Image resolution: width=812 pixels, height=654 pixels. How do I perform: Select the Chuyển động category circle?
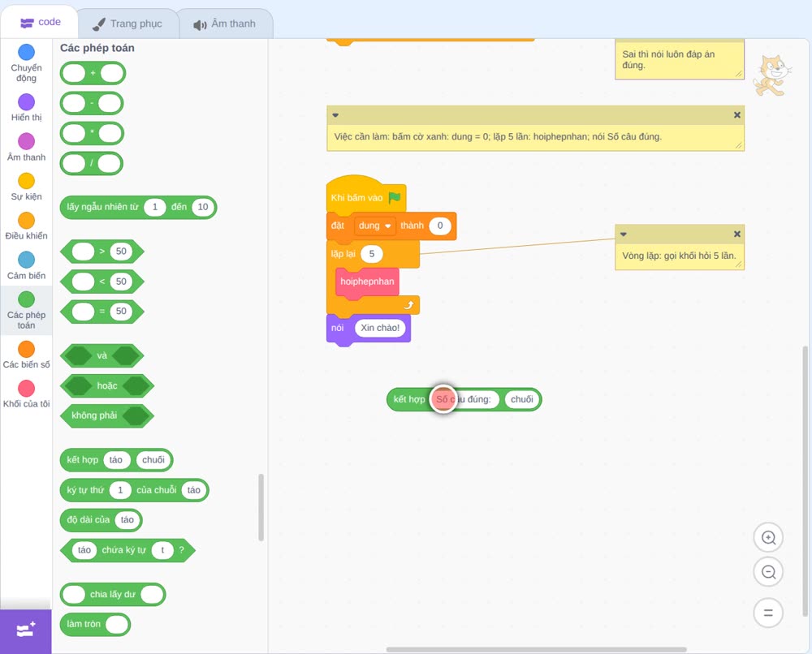pos(27,52)
